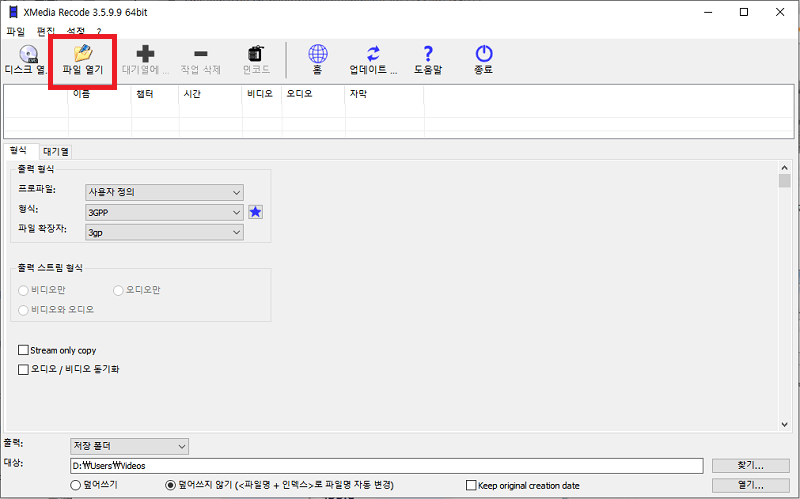The image size is (800, 499).
Task: Expand the 파일 확장자 3gp dropdown
Action: point(164,232)
